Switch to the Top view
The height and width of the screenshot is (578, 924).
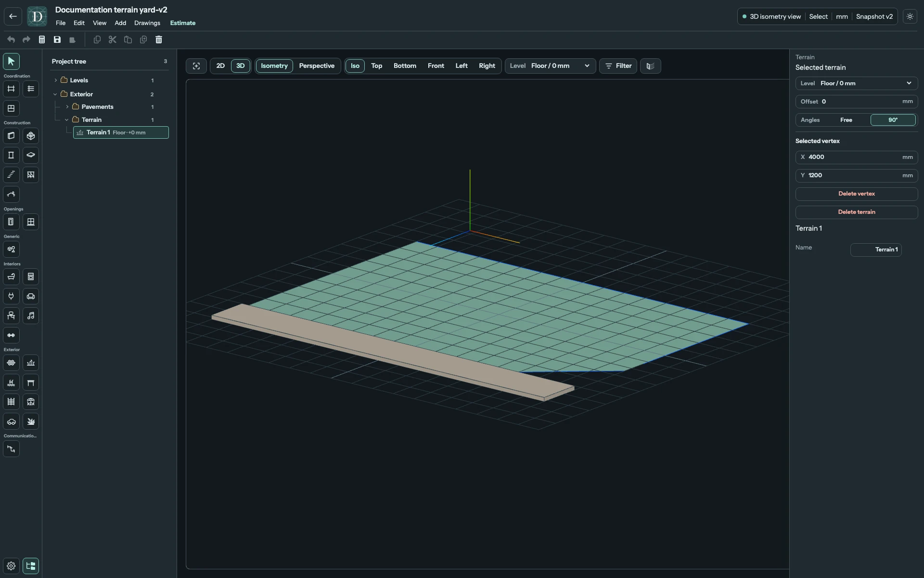[376, 66]
